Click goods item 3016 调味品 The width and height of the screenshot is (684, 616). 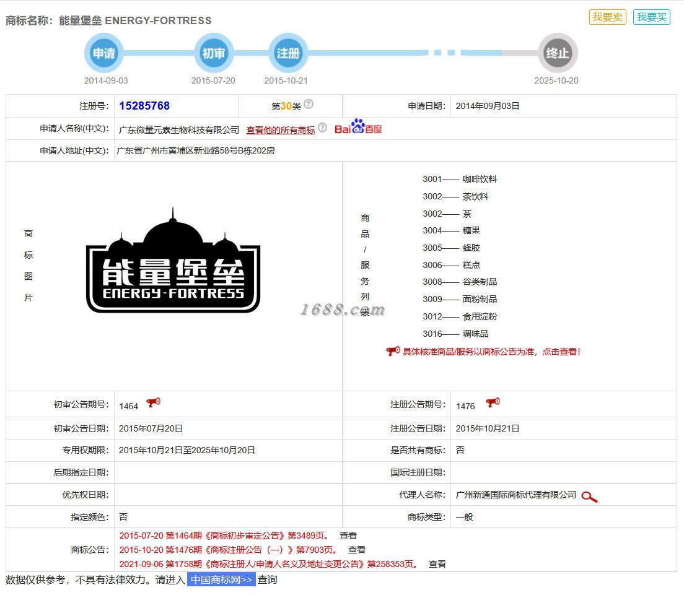coord(455,334)
